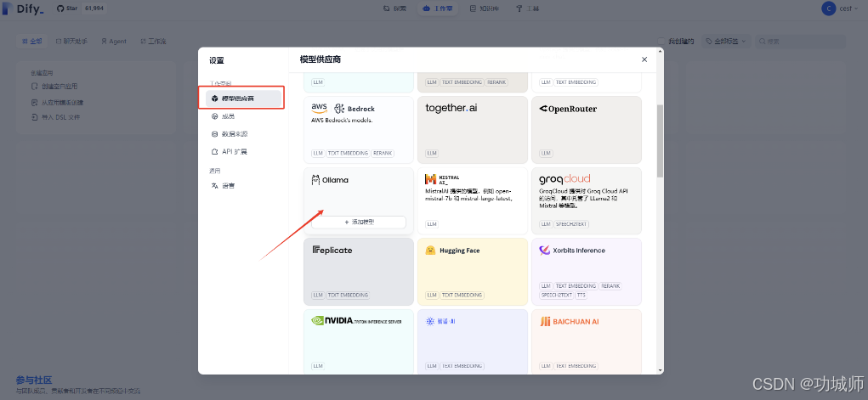This screenshot has width=868, height=400.
Task: Select the 智谱·AI provider logo
Action: coord(440,321)
